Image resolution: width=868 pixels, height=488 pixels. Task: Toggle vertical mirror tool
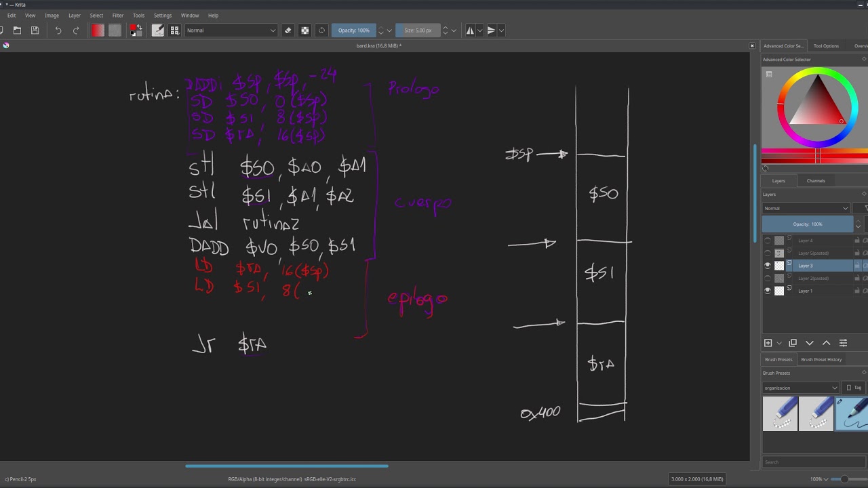tap(491, 30)
